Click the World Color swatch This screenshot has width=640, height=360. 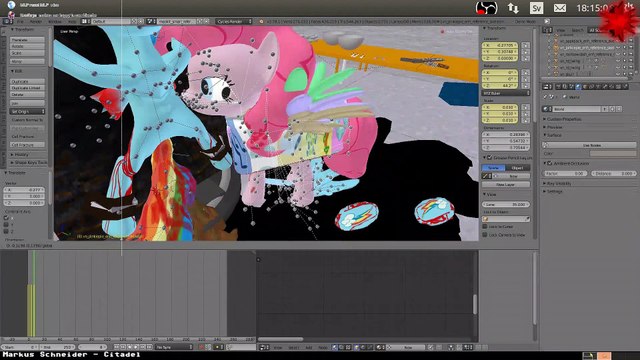613,153
